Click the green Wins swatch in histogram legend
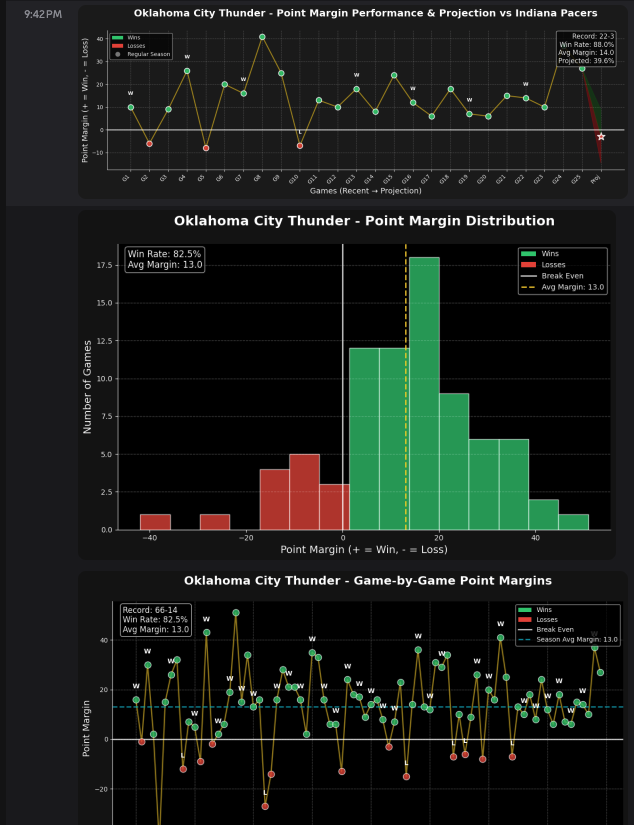634x825 pixels. pyautogui.click(x=528, y=254)
